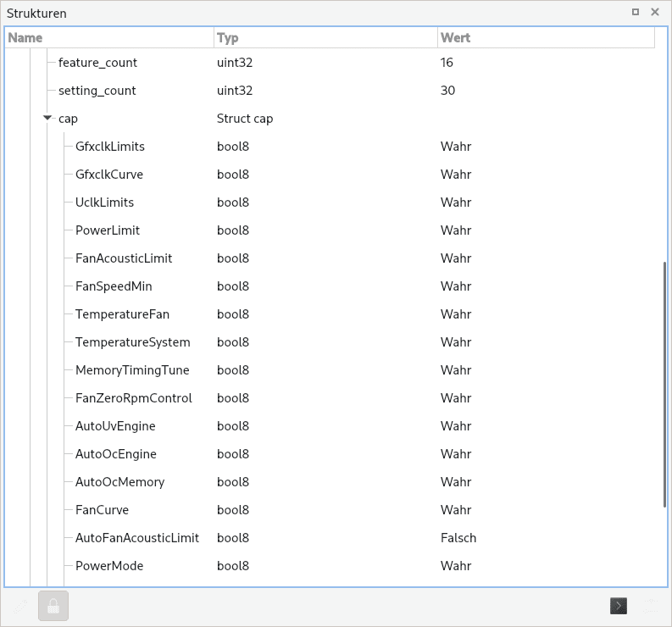Viewport: 672px width, 627px height.
Task: Select the FanZeroRpmControl entry
Action: coord(134,398)
